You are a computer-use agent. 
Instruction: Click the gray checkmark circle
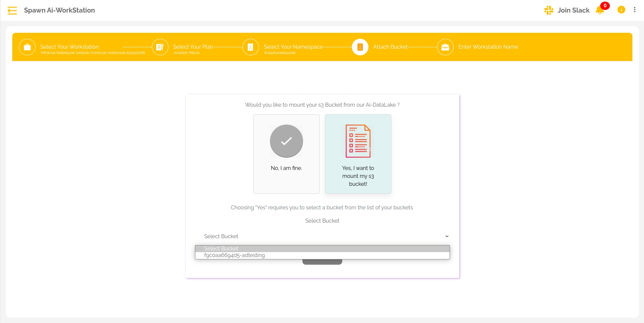tap(286, 141)
